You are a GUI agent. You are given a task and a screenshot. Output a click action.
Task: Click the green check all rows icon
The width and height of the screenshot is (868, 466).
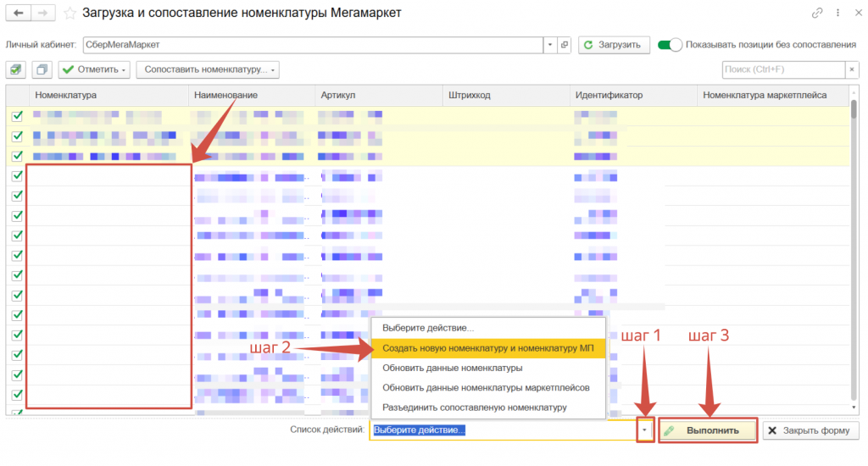point(17,69)
